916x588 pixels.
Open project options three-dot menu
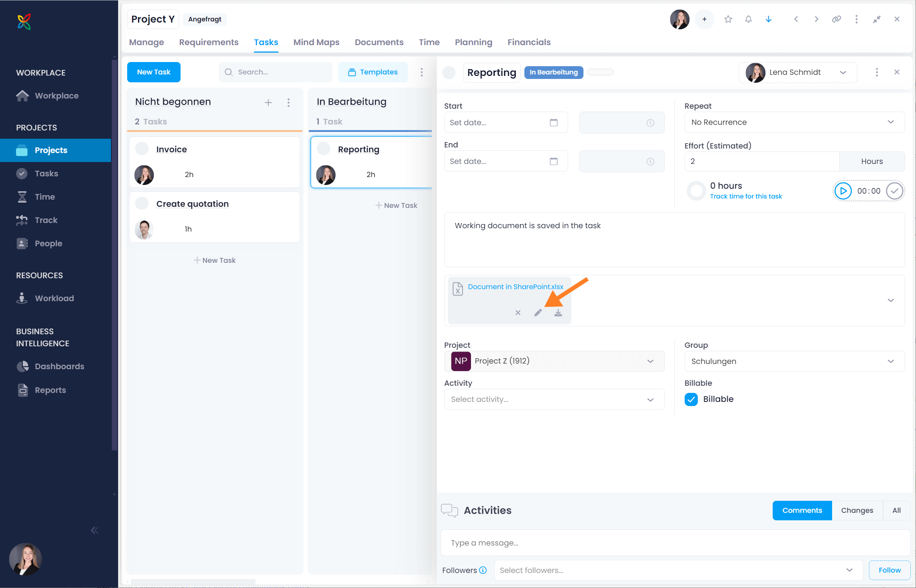pos(857,19)
